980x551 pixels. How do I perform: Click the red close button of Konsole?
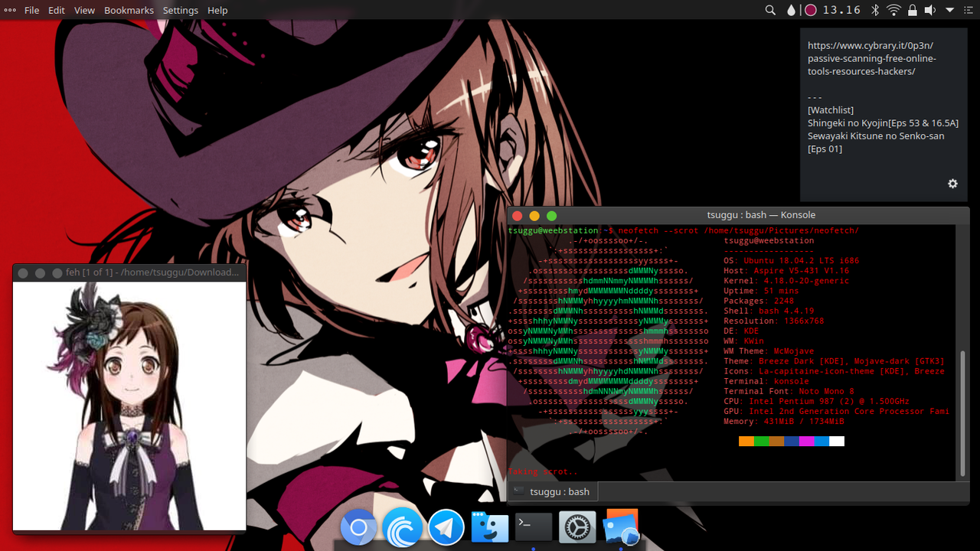click(x=517, y=216)
